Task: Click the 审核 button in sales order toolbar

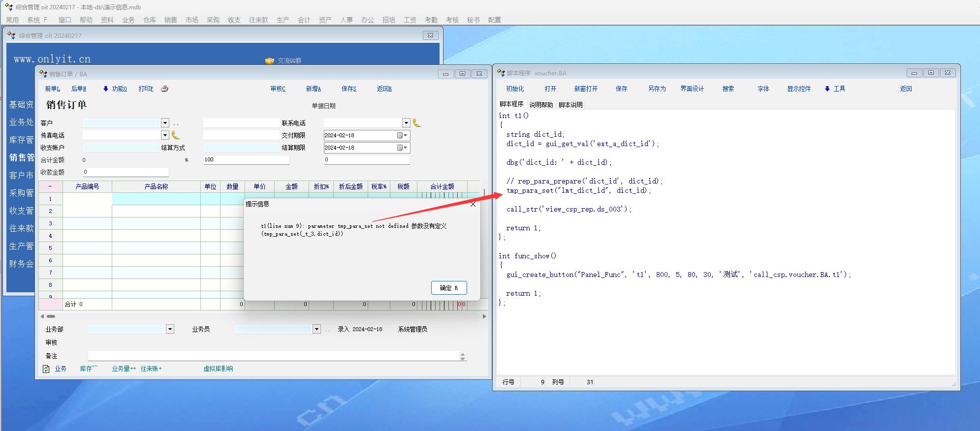Action: point(278,89)
